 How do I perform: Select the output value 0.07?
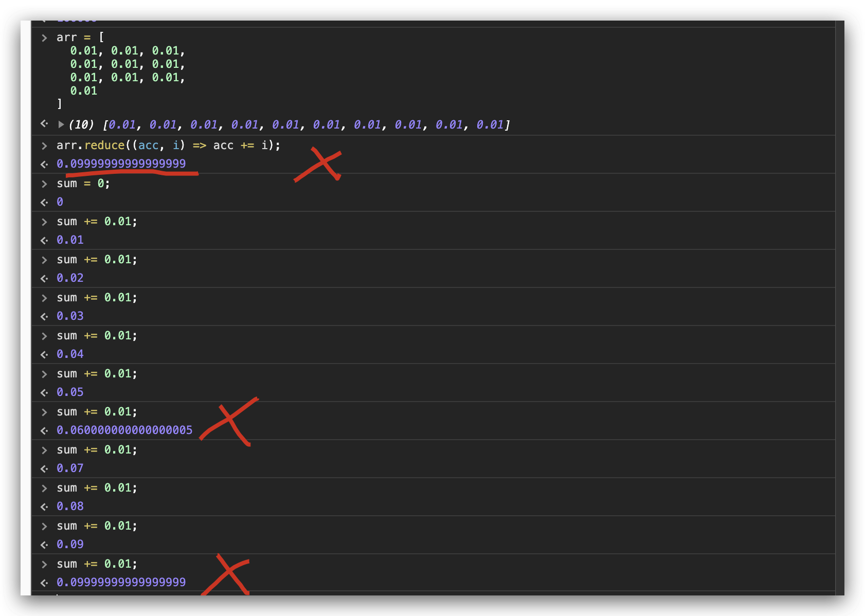[70, 468]
